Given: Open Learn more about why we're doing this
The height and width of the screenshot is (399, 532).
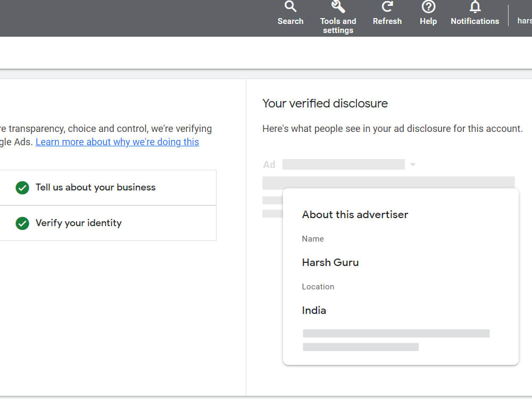Looking at the screenshot, I should [x=118, y=142].
